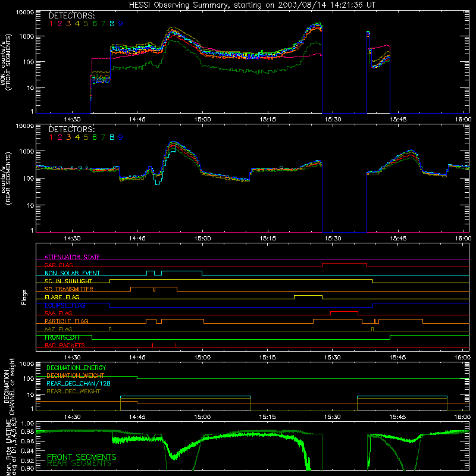Click the 0.98 value on livetime axis
Viewport: 476px width, 476px height.
click(x=27, y=432)
